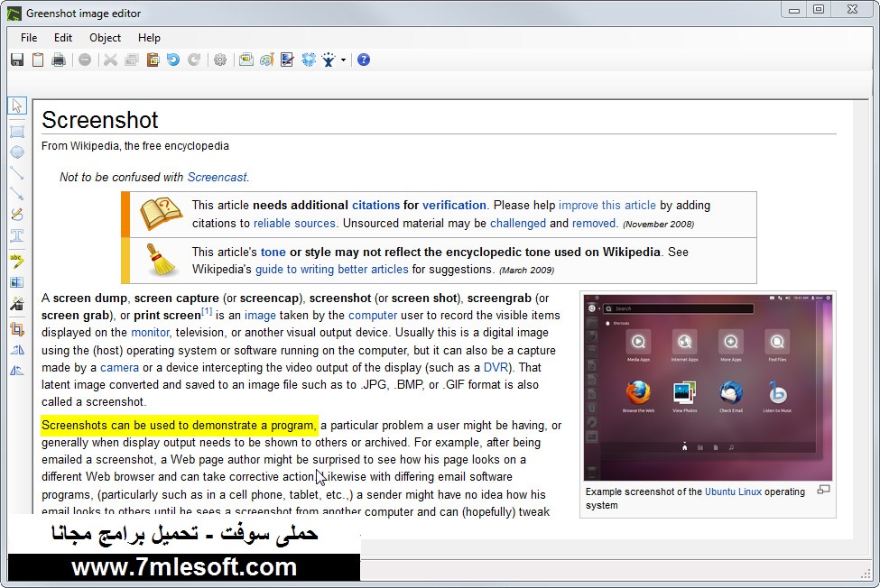Click the 'reliable sources' link
880x588 pixels.
294,223
